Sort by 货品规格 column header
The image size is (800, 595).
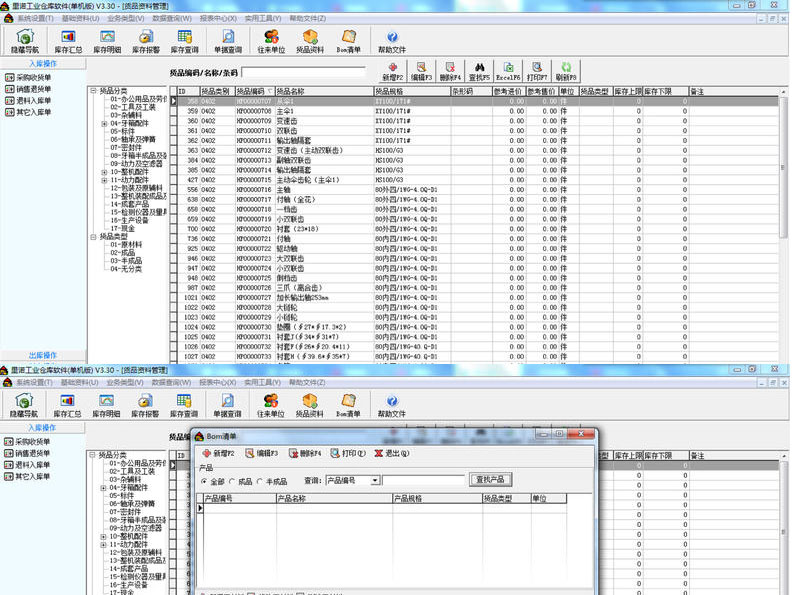pyautogui.click(x=412, y=91)
